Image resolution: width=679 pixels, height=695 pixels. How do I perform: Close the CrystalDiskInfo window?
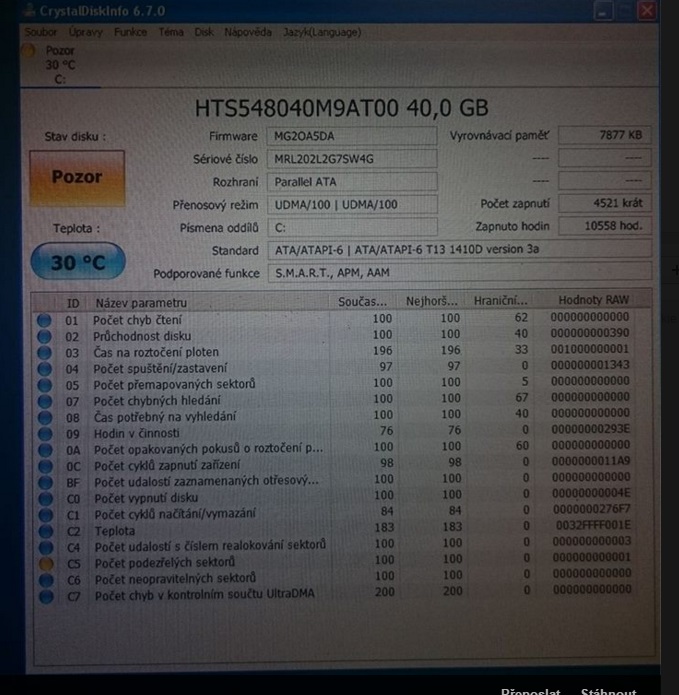tap(646, 11)
